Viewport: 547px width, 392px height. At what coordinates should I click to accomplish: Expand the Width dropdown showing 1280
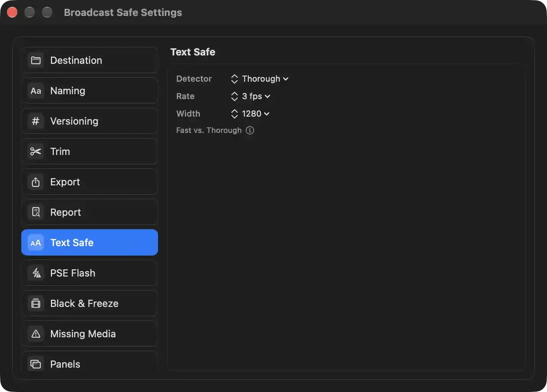pos(250,114)
